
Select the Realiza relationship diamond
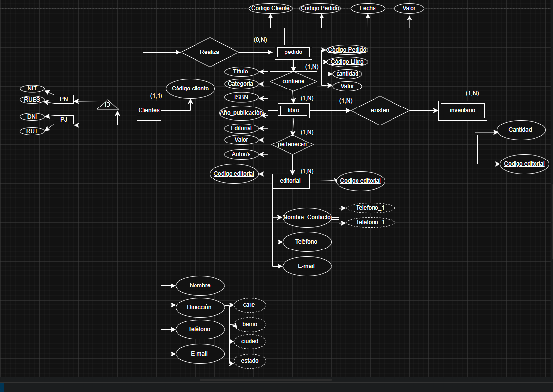[210, 52]
